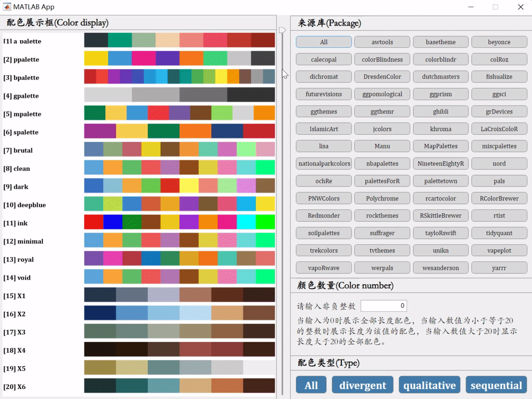Select the grDevices package
Viewport: 532px width, 399px height.
tap(499, 111)
